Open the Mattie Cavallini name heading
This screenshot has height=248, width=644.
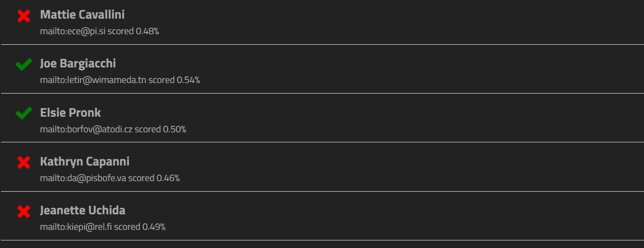(x=82, y=15)
